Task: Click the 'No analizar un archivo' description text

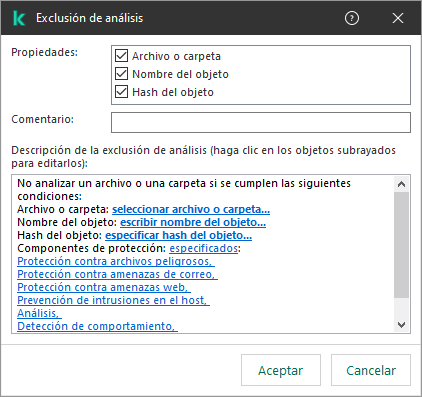Action: click(x=184, y=190)
